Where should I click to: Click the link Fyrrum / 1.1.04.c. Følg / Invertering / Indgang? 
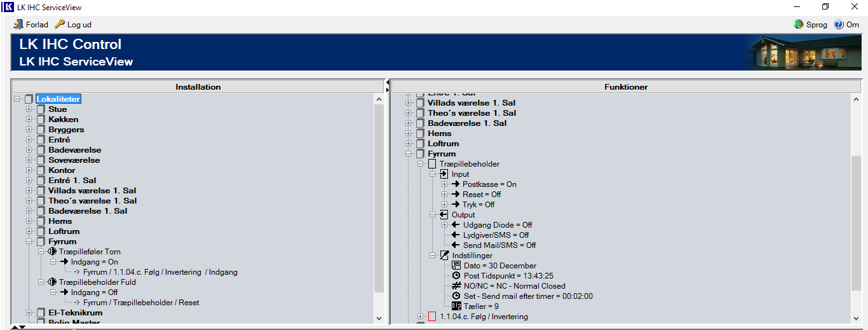(x=160, y=272)
